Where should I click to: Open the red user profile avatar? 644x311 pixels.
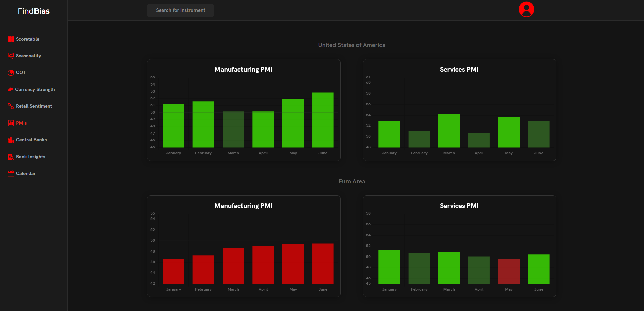point(526,9)
